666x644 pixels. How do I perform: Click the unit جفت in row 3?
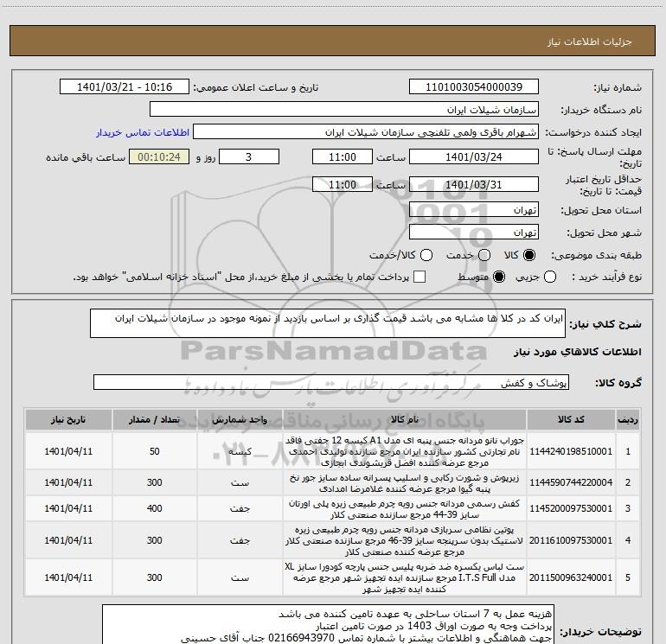240,508
